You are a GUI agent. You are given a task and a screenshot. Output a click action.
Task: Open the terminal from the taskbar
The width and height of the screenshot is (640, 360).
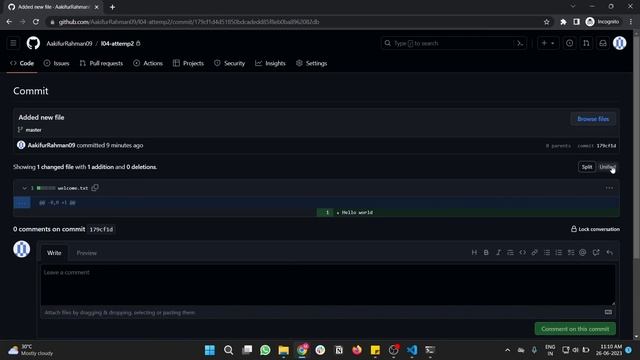point(430,350)
